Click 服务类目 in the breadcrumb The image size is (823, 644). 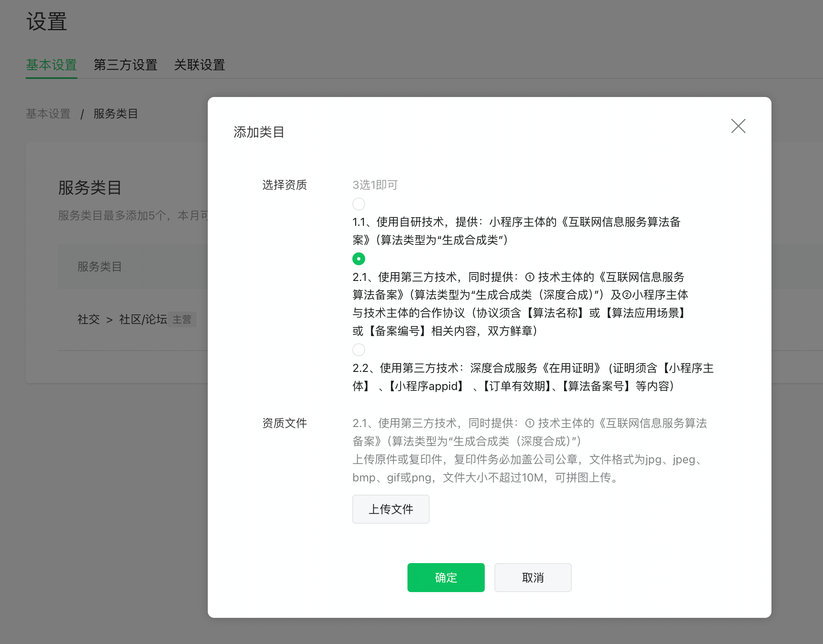(x=116, y=114)
